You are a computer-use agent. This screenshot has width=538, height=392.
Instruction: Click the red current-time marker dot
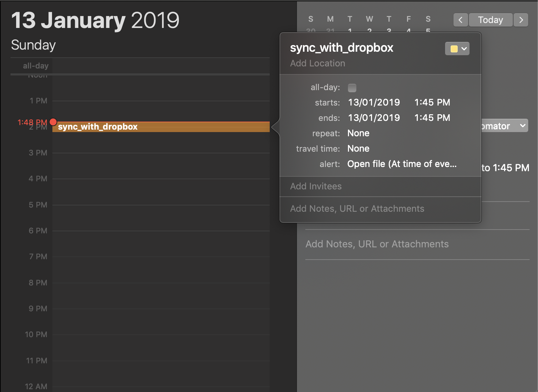[53, 122]
